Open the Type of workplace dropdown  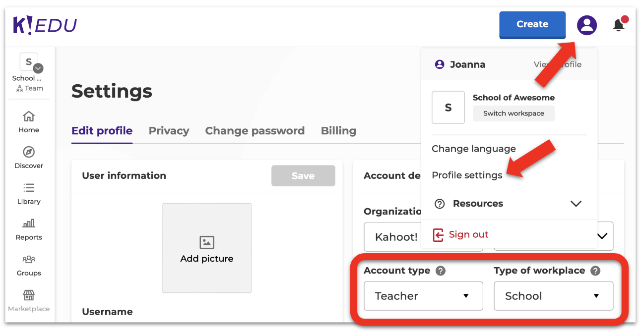click(553, 296)
